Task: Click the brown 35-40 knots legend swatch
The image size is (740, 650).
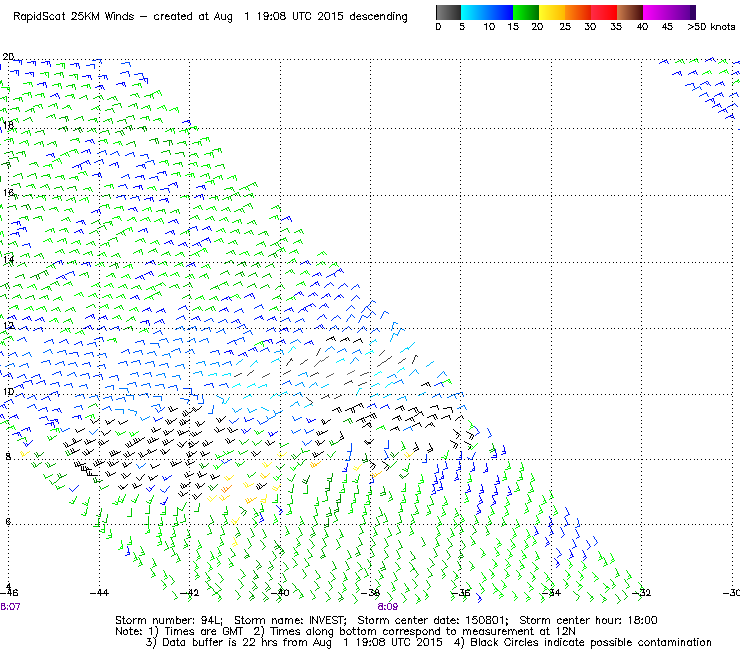Action: point(630,12)
